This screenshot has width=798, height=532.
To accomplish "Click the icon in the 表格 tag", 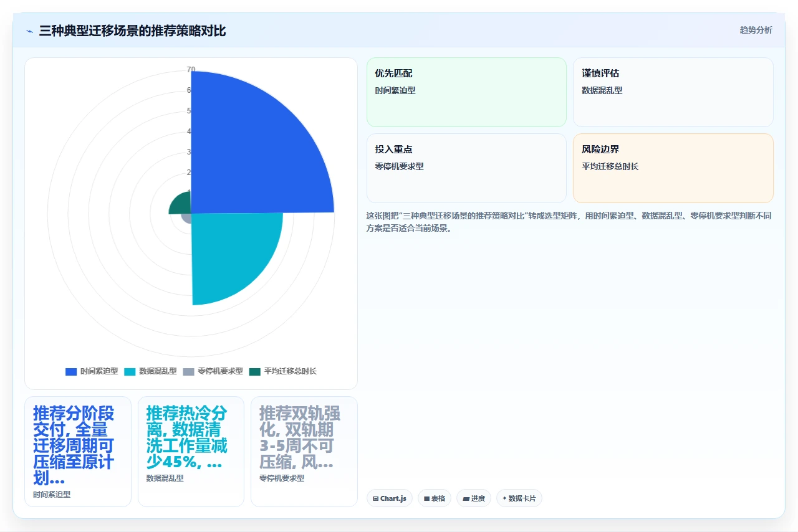I will click(427, 498).
